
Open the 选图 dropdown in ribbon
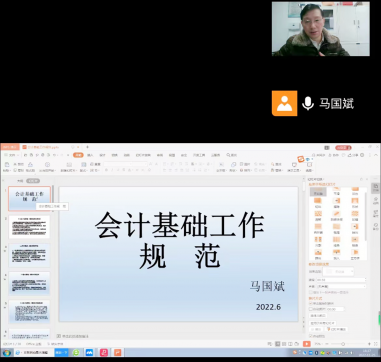click(309, 167)
